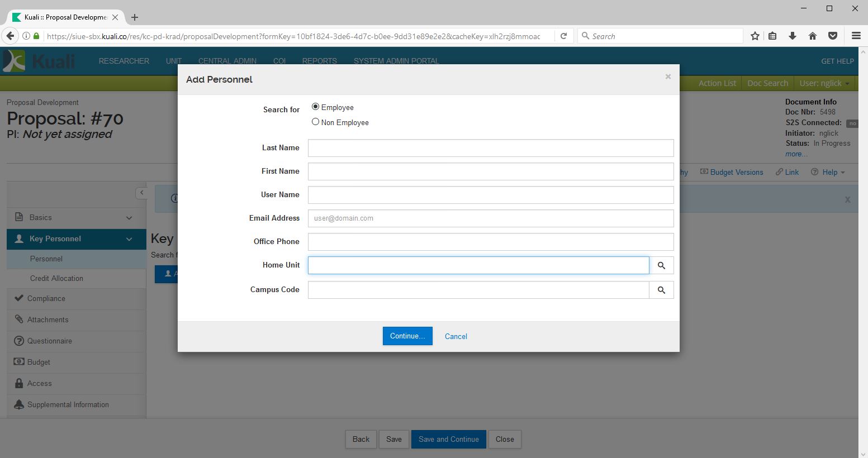
Task: Open the Firefox downloads arrow icon
Action: [793, 36]
